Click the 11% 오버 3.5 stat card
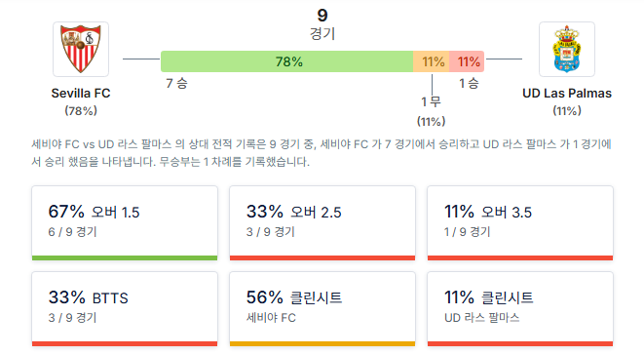The width and height of the screenshot is (644, 355). (520, 223)
